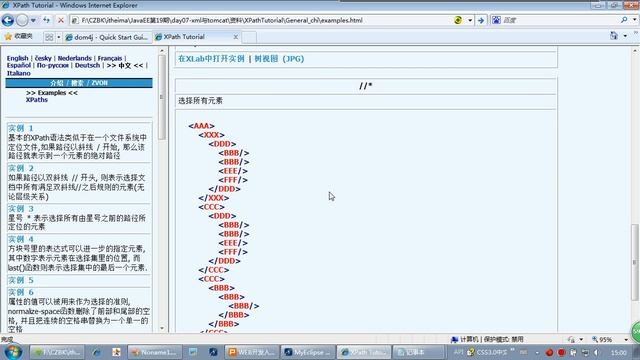This screenshot has height=360, width=640.
Task: Open 实例 4 in the examples list
Action: click(x=21, y=239)
